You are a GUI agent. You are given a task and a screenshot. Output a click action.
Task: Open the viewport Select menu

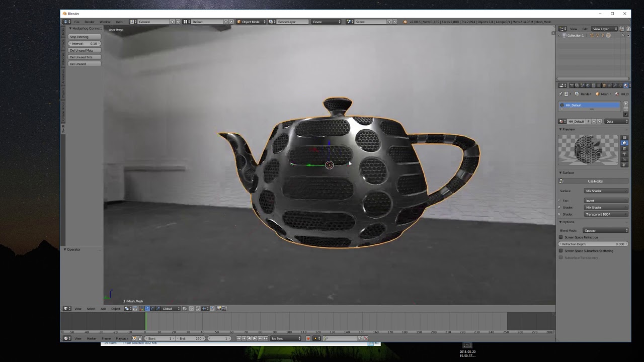[x=91, y=309]
